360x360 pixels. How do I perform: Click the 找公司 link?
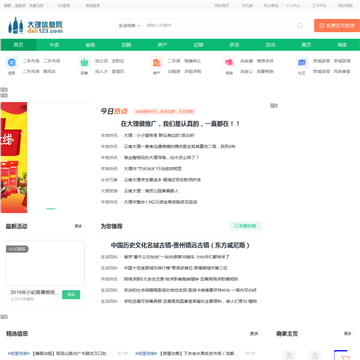tap(101, 61)
